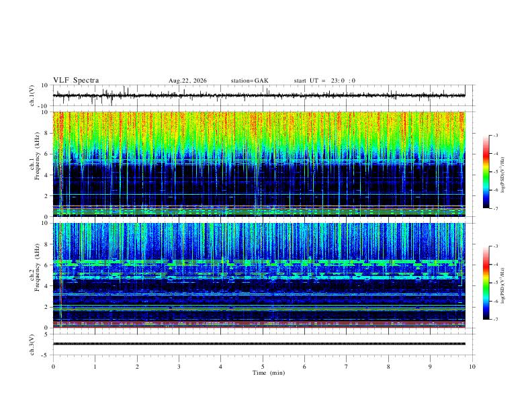Click the 8 minute tick label
The width and height of the screenshot is (532, 411).
[388, 367]
